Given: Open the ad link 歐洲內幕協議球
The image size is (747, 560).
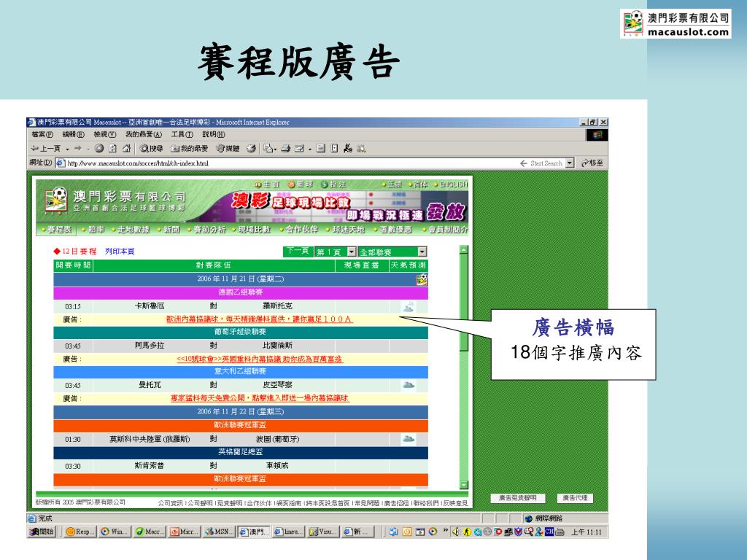Looking at the screenshot, I should (x=259, y=319).
